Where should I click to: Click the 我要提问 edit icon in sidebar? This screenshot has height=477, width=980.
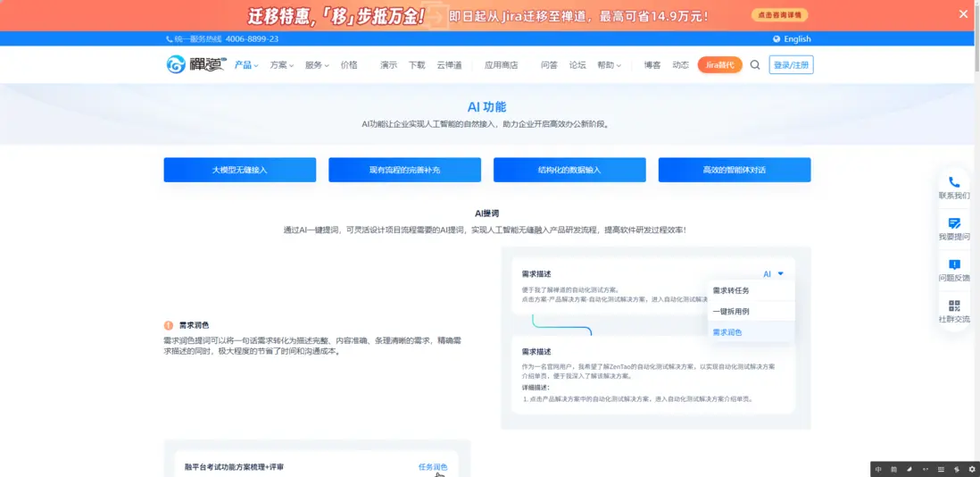coord(954,222)
